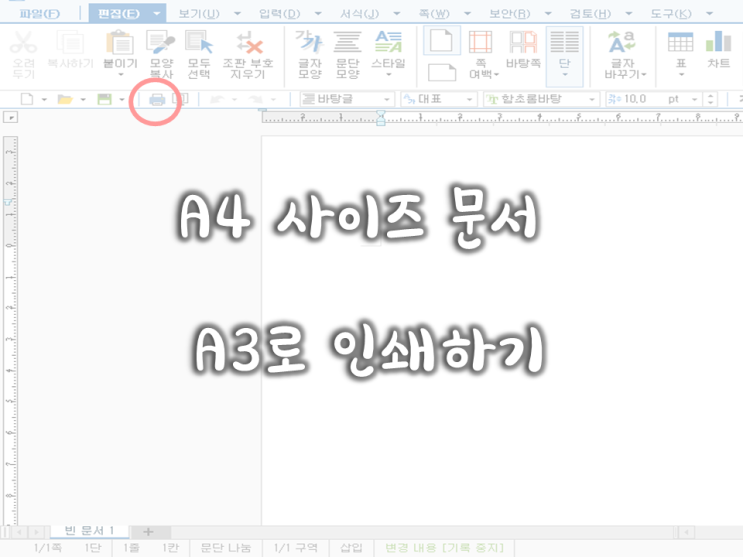Open the 보기(U) menu
This screenshot has width=743, height=557.
tap(199, 13)
